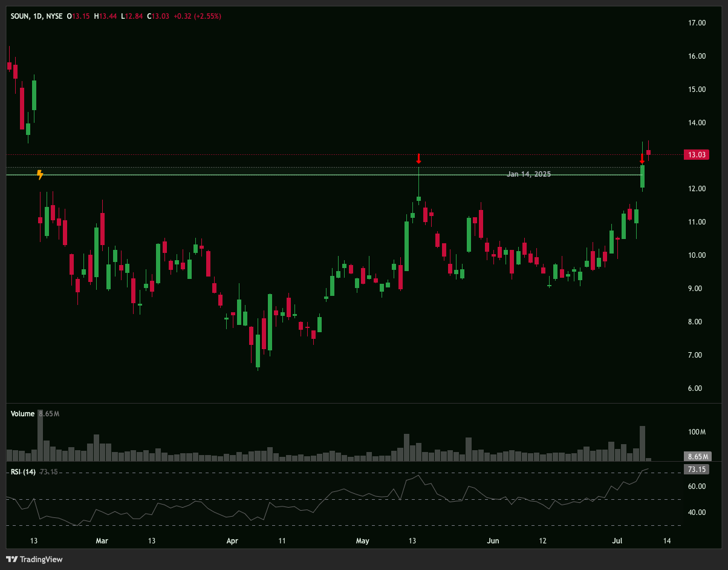This screenshot has width=728, height=570.
Task: Select the RSI line in the indicator pane
Action: point(327,496)
